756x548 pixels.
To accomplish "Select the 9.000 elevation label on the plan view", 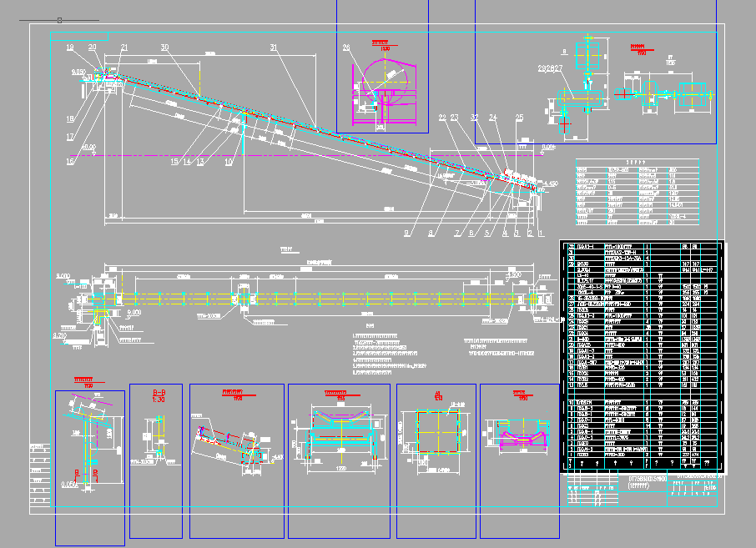I will point(63,276).
